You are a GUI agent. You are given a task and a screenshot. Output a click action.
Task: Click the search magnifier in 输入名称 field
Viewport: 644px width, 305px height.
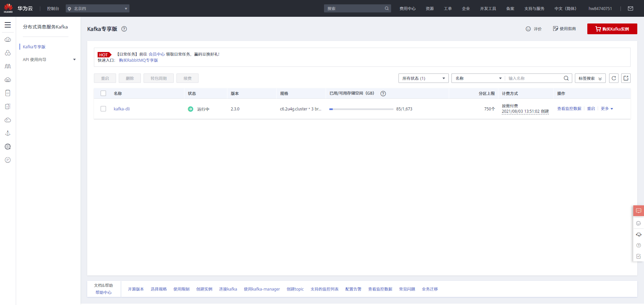[x=566, y=78]
